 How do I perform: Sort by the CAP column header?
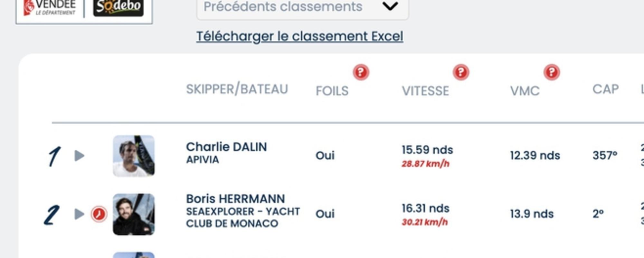click(x=606, y=89)
